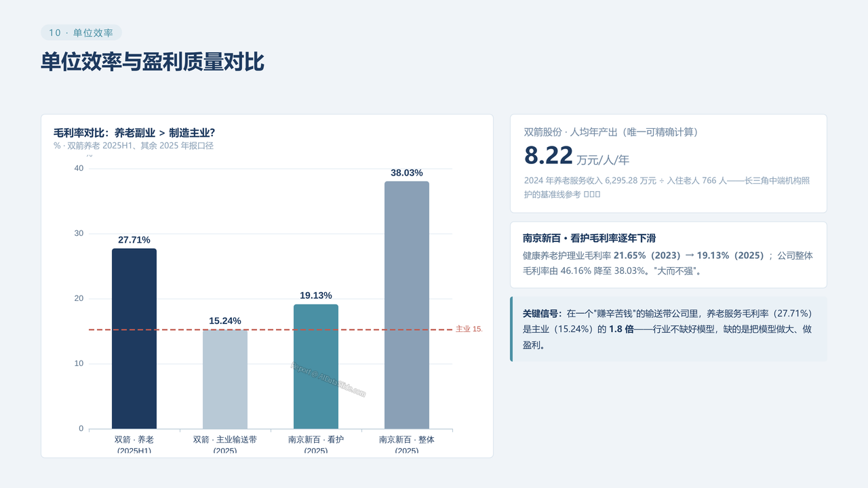Image resolution: width=868 pixels, height=488 pixels.
Task: Click the '10 · 单位效率' section tag
Action: [81, 33]
